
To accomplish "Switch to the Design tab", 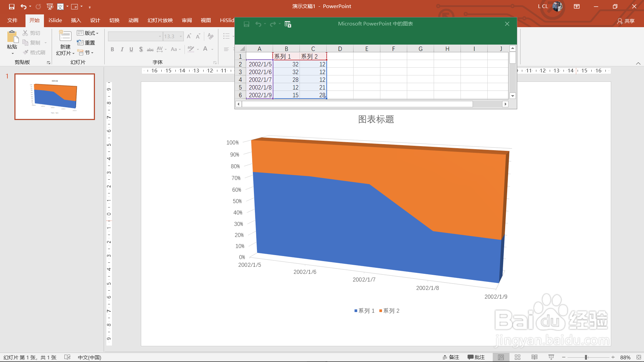I will click(x=95, y=20).
